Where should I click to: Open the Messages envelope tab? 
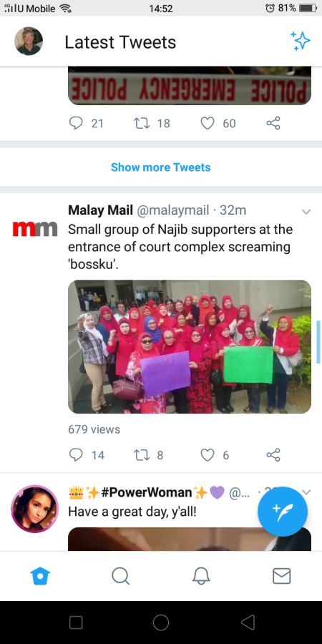point(282,576)
